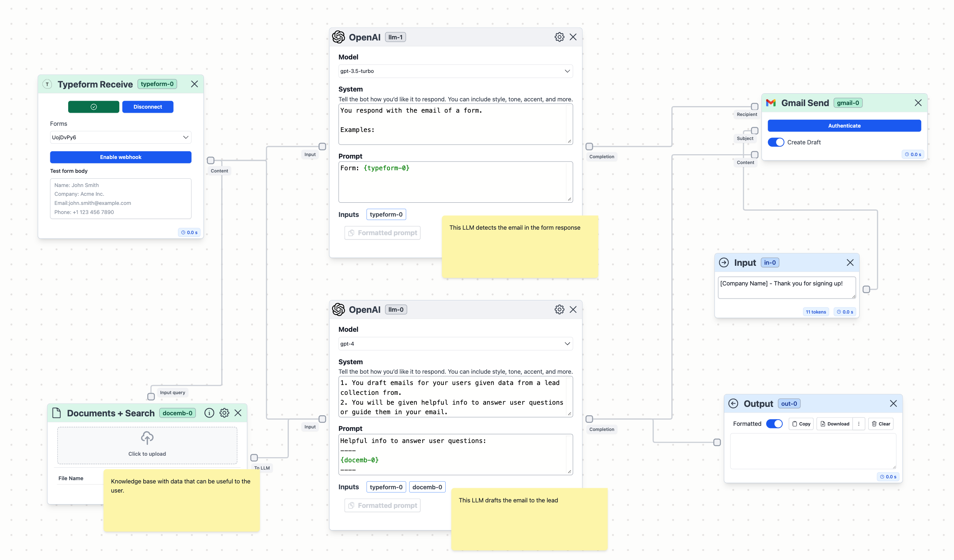Click cloud upload icon in upload area
The height and width of the screenshot is (560, 954).
(x=147, y=438)
